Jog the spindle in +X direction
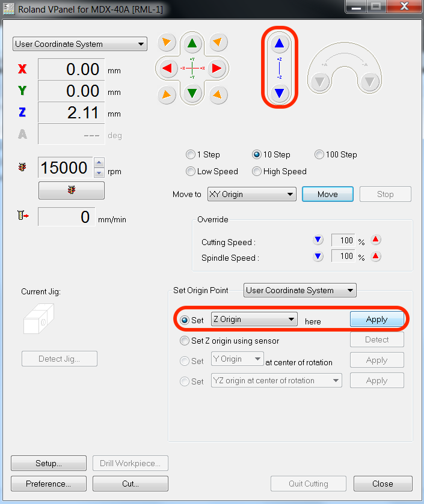Viewport: 424px width, 504px height. 217,68
